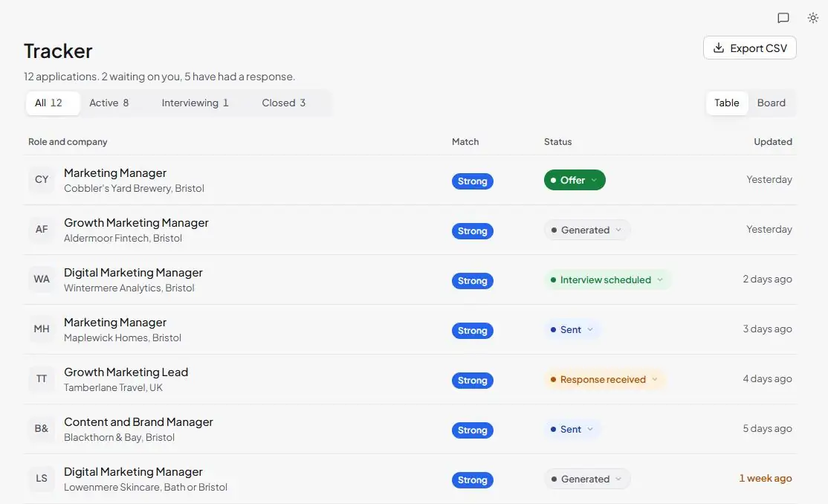This screenshot has height=504, width=828.
Task: Open Digital Marketing Manager at Lowenmere Skincare
Action: click(x=133, y=472)
